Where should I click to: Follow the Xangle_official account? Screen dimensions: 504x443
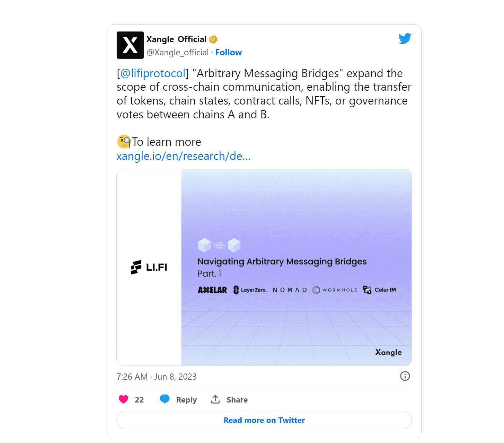pos(228,52)
